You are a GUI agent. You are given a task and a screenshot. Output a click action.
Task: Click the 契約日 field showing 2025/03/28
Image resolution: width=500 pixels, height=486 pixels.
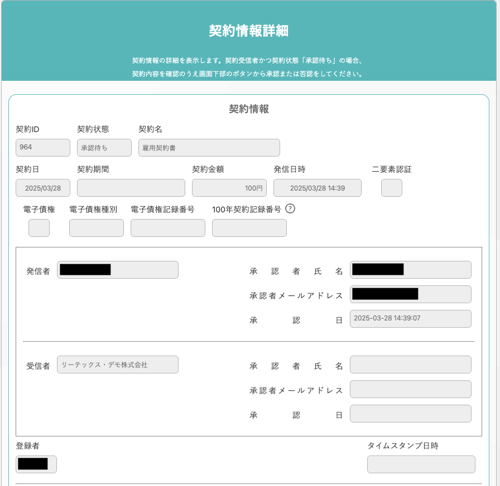point(43,188)
